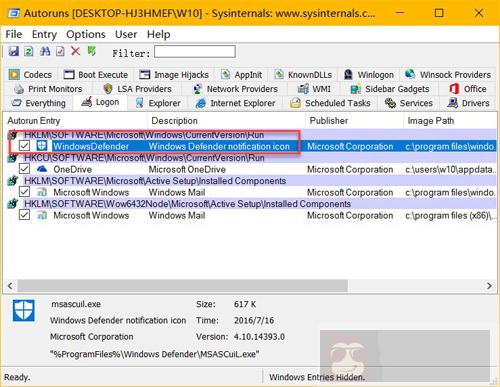Viewport: 500px width, 387px height.
Task: Maximize the Autoruns window
Action: pyautogui.click(x=439, y=13)
